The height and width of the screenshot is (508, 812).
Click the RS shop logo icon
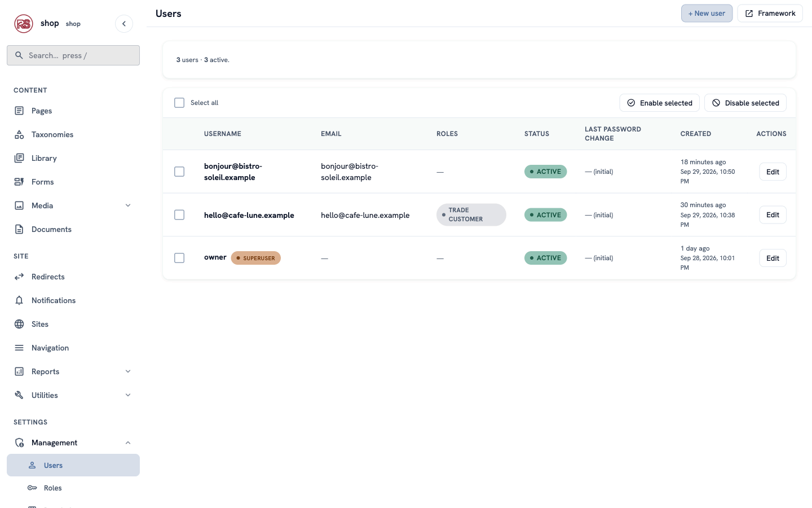click(x=24, y=24)
